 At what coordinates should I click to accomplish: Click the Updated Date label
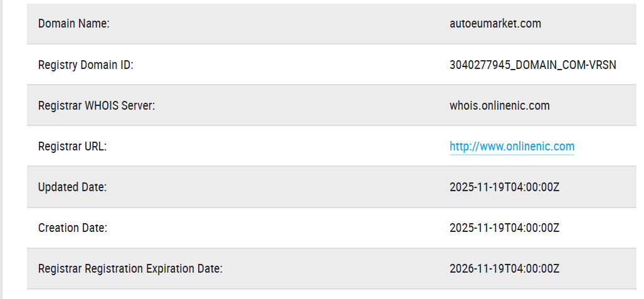tap(72, 187)
